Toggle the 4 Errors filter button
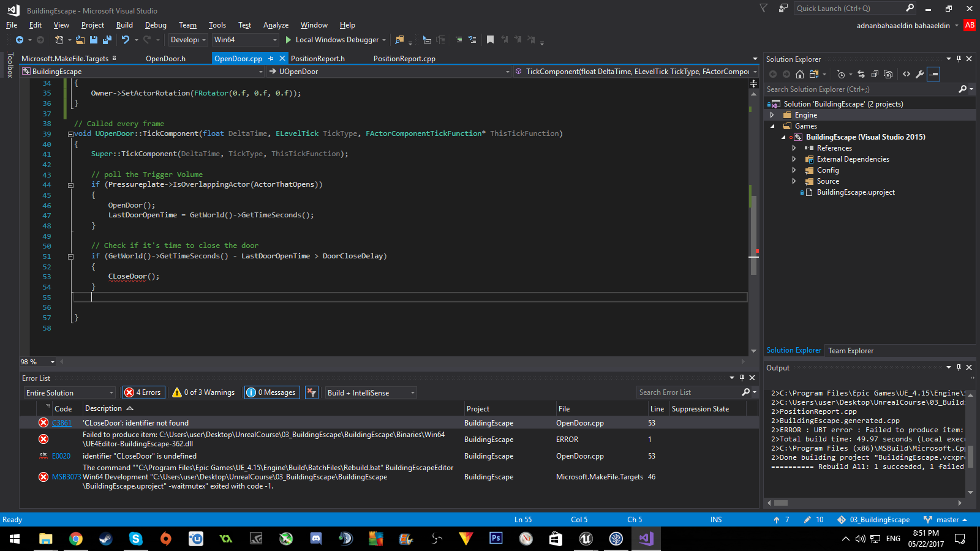The height and width of the screenshot is (551, 980). coord(144,392)
